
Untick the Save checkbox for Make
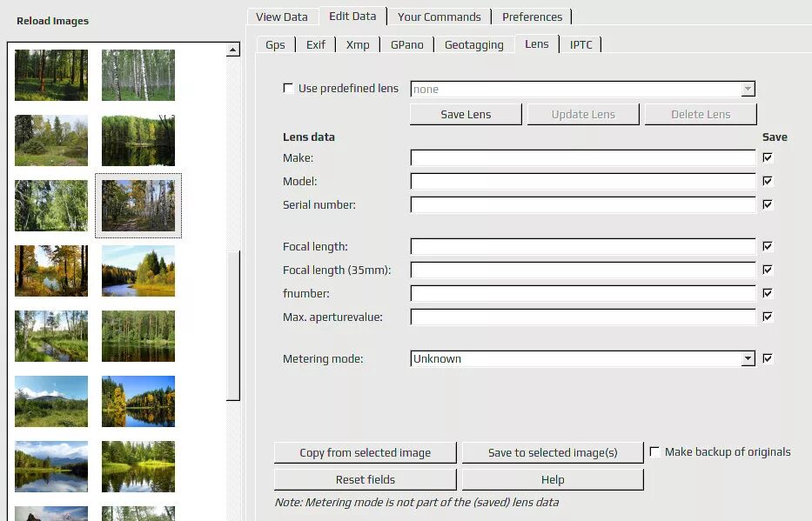click(768, 157)
